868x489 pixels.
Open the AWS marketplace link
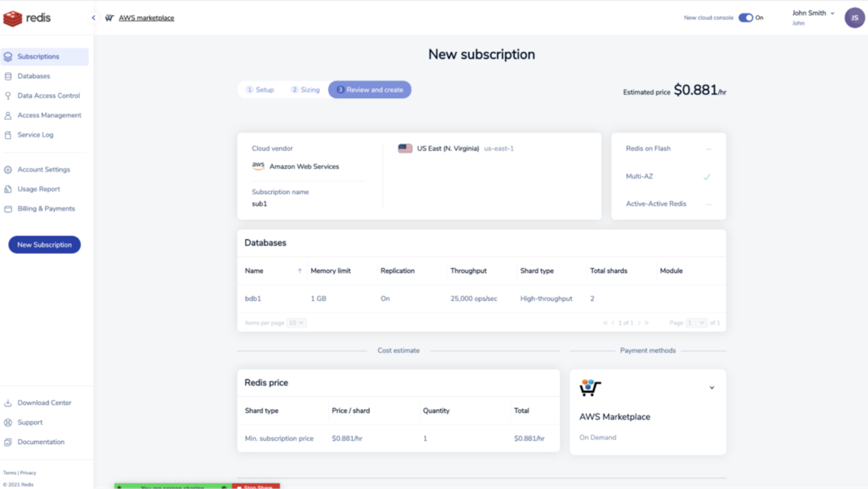coord(146,18)
